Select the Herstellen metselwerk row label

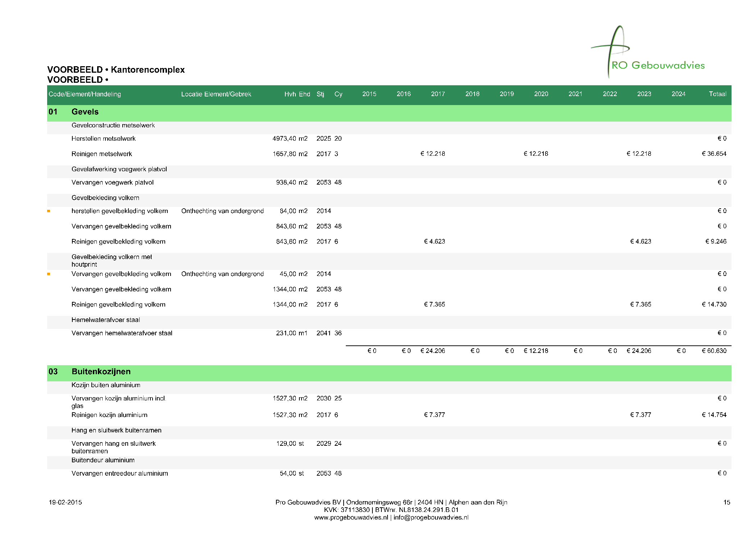coord(104,139)
